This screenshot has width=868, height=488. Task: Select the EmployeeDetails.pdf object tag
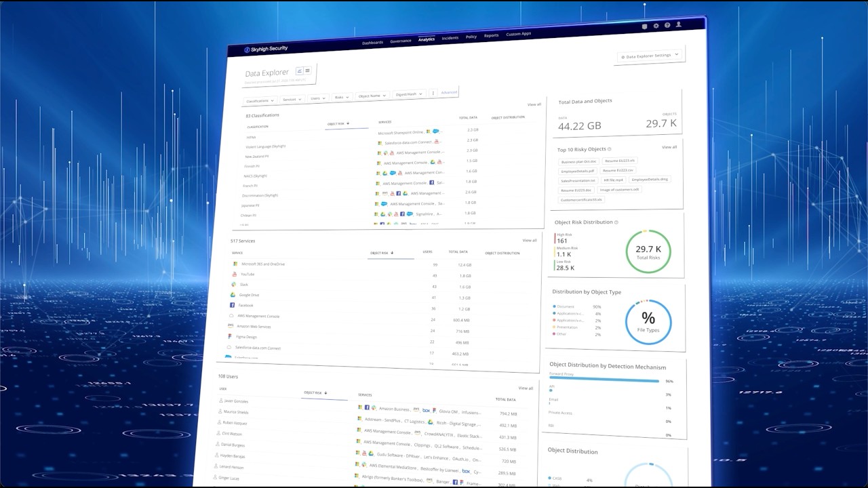[578, 171]
